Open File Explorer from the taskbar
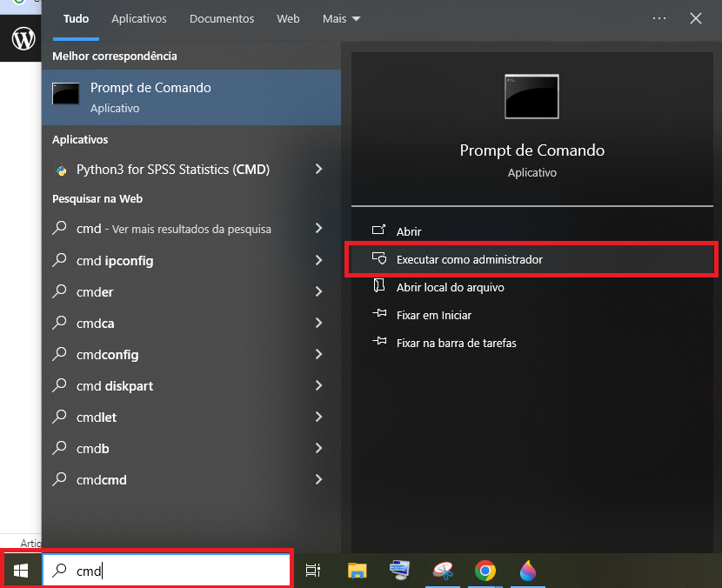Viewport: 722px width, 588px height. pyautogui.click(x=357, y=571)
